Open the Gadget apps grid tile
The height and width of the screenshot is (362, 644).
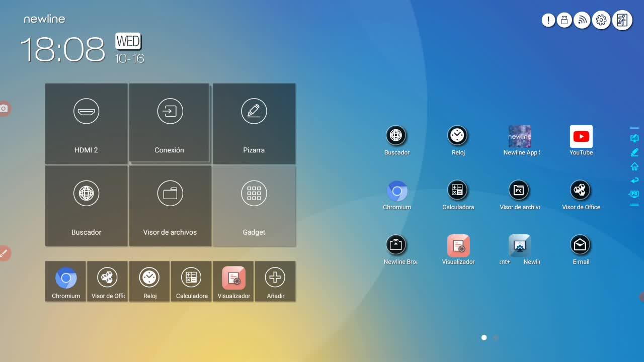[254, 206]
